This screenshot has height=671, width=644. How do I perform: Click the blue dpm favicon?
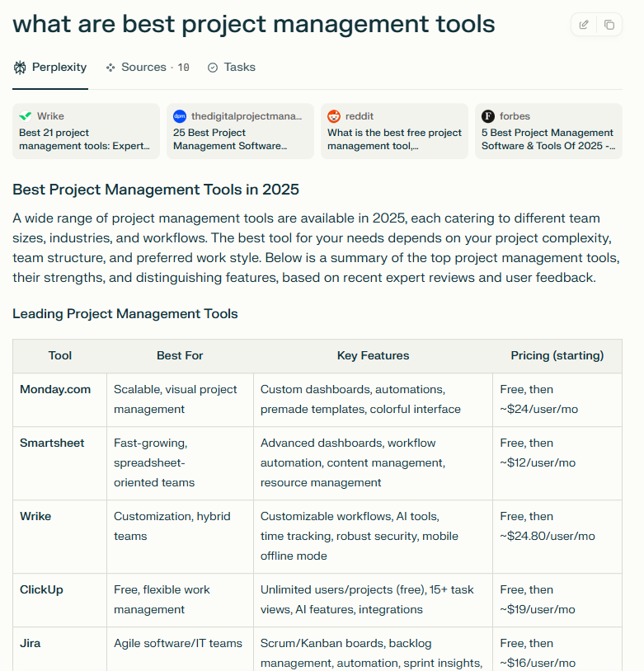[x=180, y=116]
